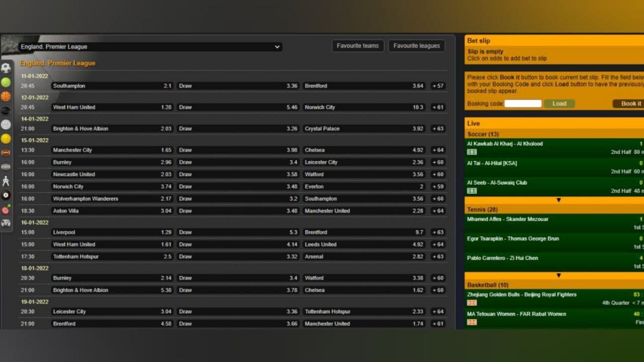This screenshot has height=362, width=644.
Task: Open live court view for Zhejiang Golden Bulls
Action: tap(471, 303)
